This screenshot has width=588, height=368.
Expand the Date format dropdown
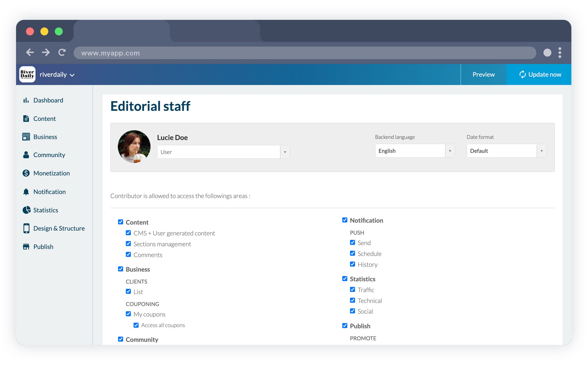[x=542, y=151]
